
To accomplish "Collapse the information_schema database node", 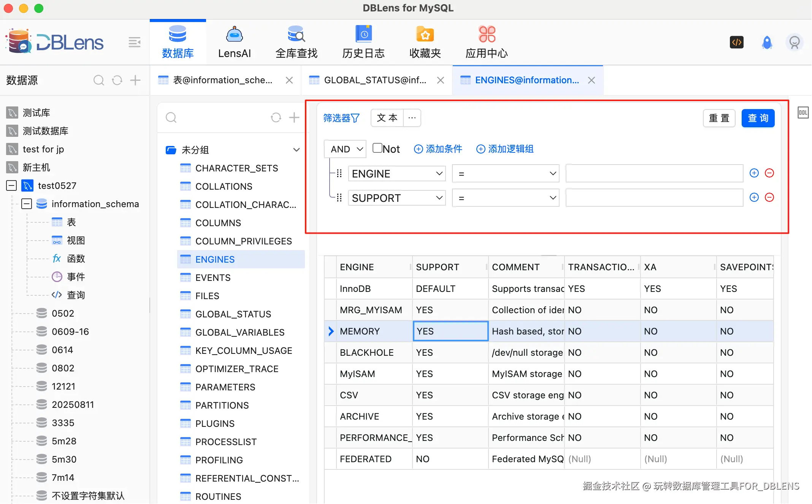I will 27,204.
